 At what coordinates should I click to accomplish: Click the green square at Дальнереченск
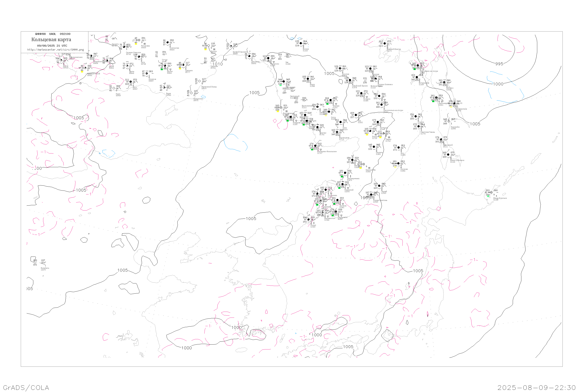coord(342,177)
